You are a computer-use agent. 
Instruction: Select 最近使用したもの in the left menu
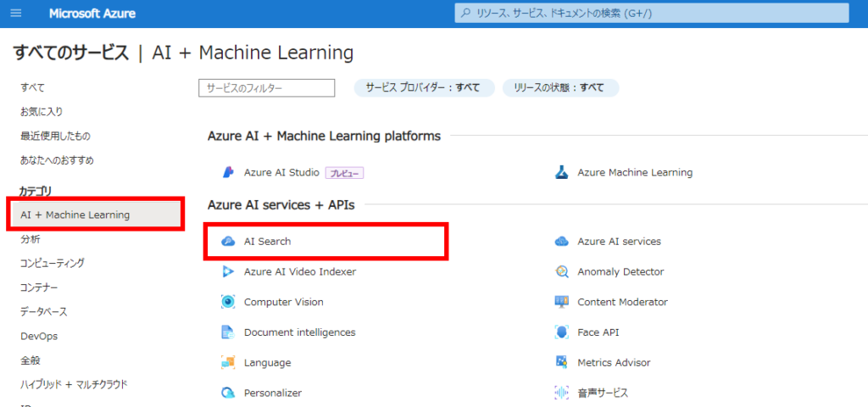(x=55, y=137)
